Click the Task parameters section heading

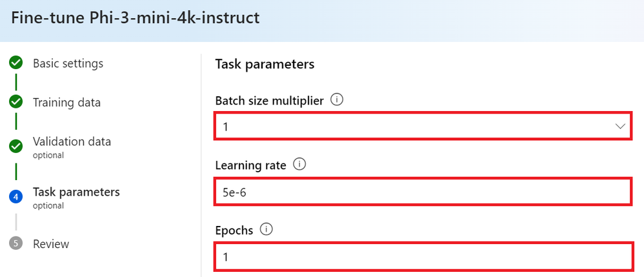pos(265,64)
